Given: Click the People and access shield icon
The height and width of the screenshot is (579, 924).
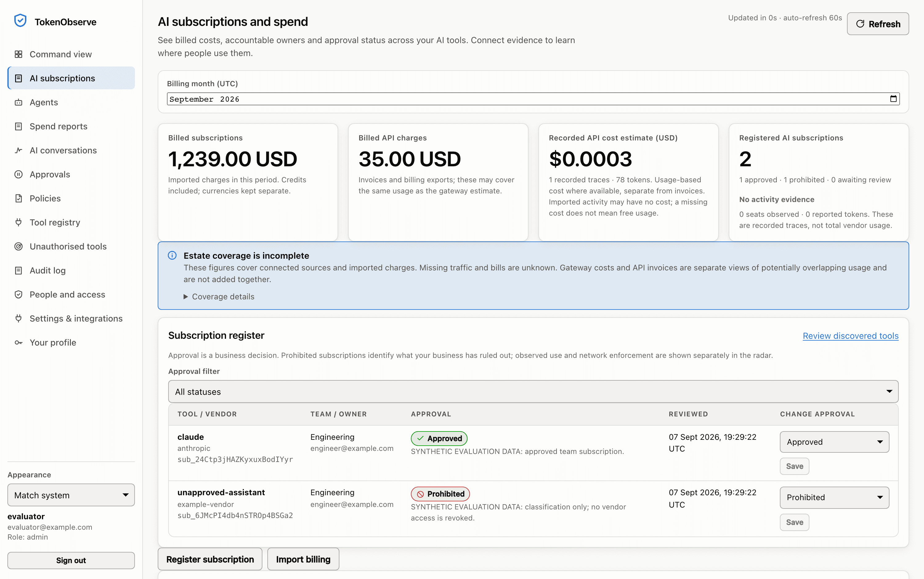Looking at the screenshot, I should [18, 294].
